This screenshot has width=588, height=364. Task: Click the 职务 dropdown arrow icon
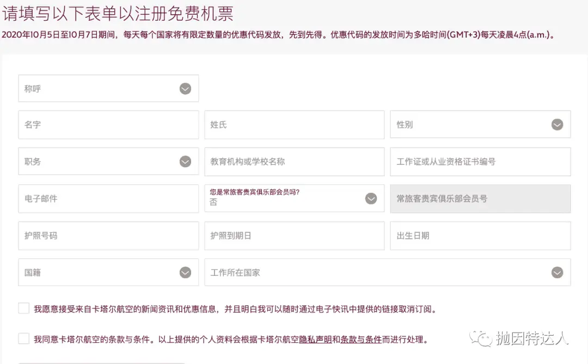tap(186, 162)
